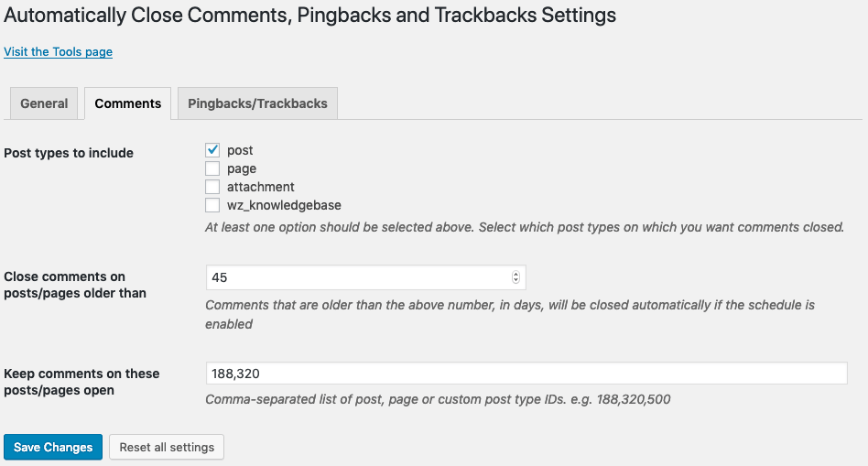This screenshot has width=868, height=466.
Task: Check the wz_knowledgebase checkbox
Action: point(212,205)
